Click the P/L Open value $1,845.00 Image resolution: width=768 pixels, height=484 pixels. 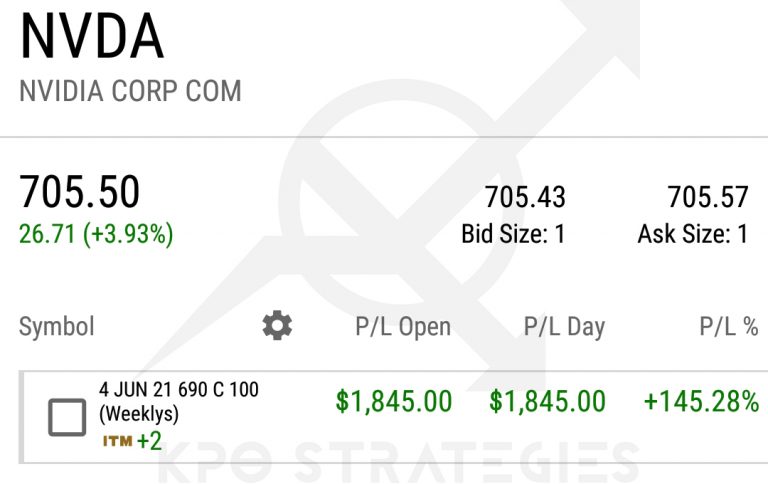[x=394, y=402]
